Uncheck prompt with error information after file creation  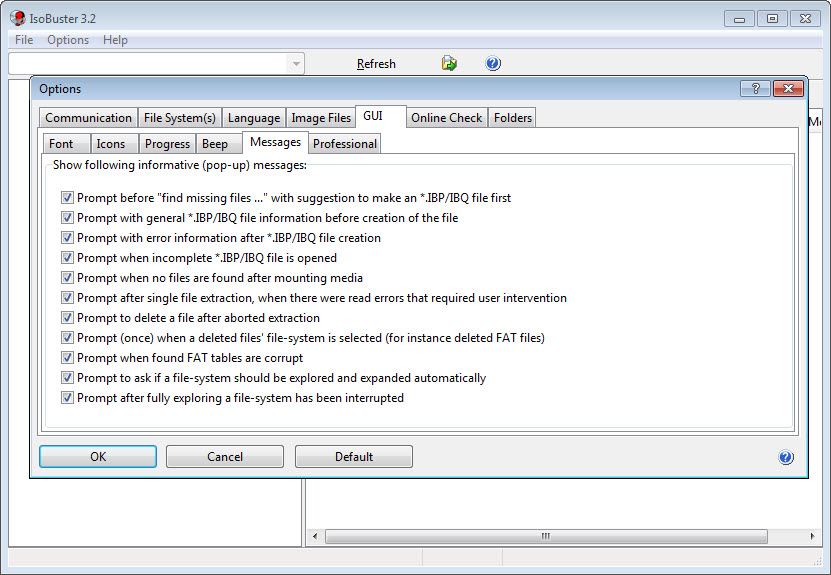[67, 238]
